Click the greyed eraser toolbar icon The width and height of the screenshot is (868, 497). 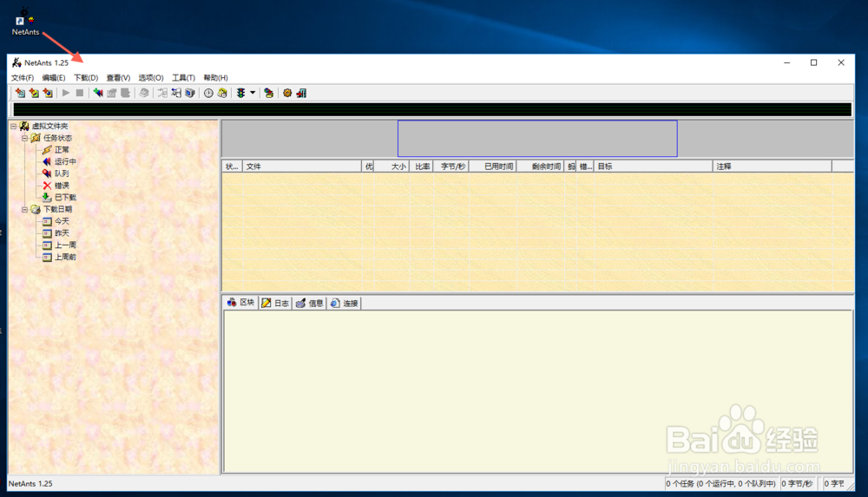(144, 93)
